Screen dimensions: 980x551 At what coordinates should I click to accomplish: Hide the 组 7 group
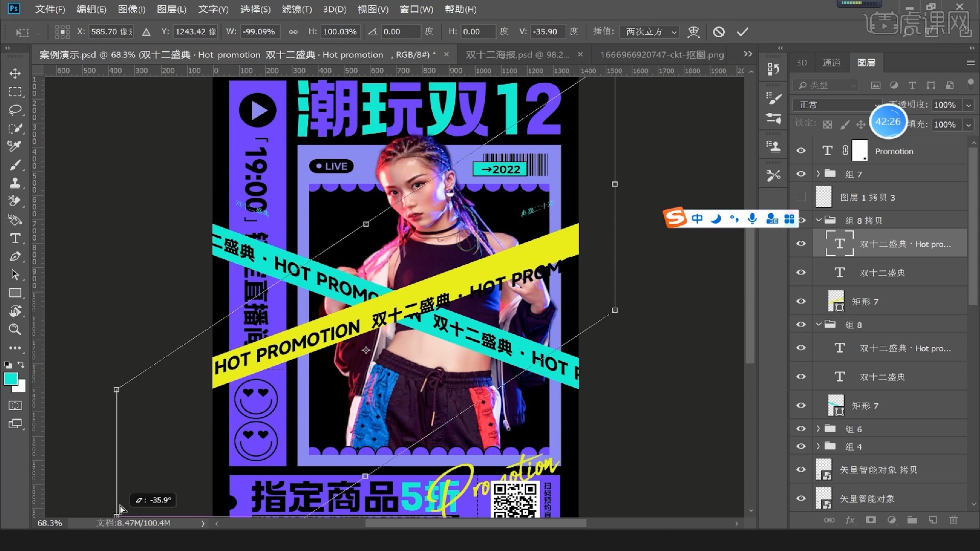point(801,174)
